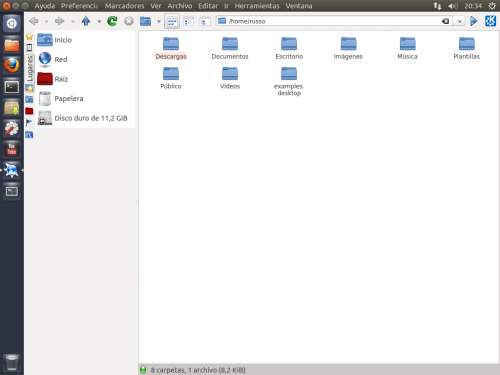Viewport: 500px width, 375px height.
Task: Select the examples.desktop file
Action: coord(289,82)
